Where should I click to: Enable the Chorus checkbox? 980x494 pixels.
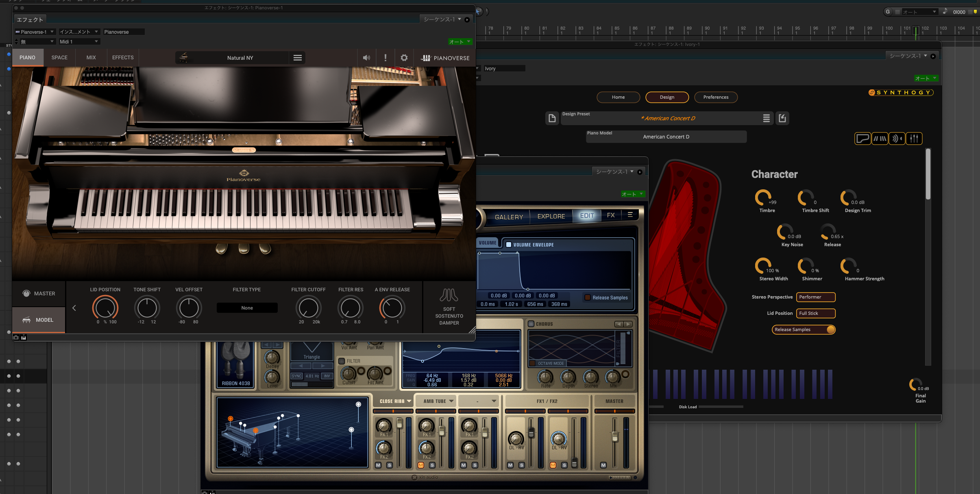click(531, 324)
